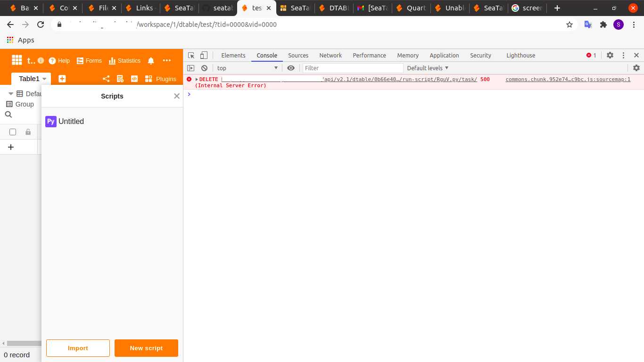Open the Table1 tab dropdown arrow
644x362 pixels.
(44, 79)
